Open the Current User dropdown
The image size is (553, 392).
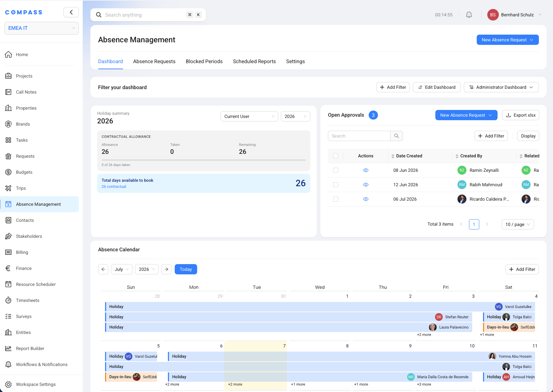[x=249, y=116]
